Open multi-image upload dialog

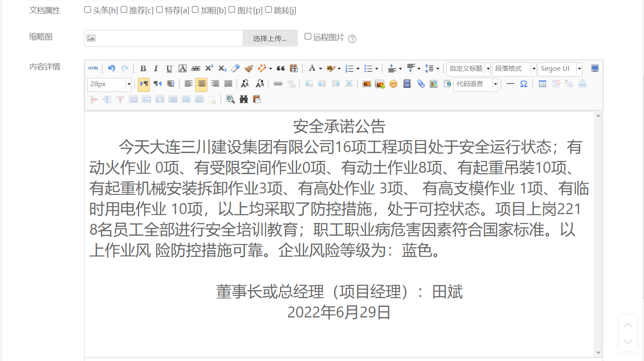point(380,84)
